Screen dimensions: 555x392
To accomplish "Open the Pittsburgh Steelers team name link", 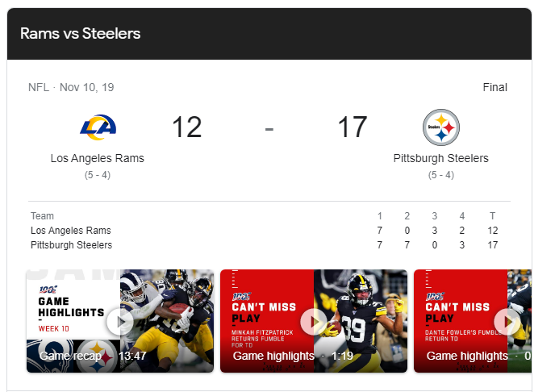I will click(440, 158).
